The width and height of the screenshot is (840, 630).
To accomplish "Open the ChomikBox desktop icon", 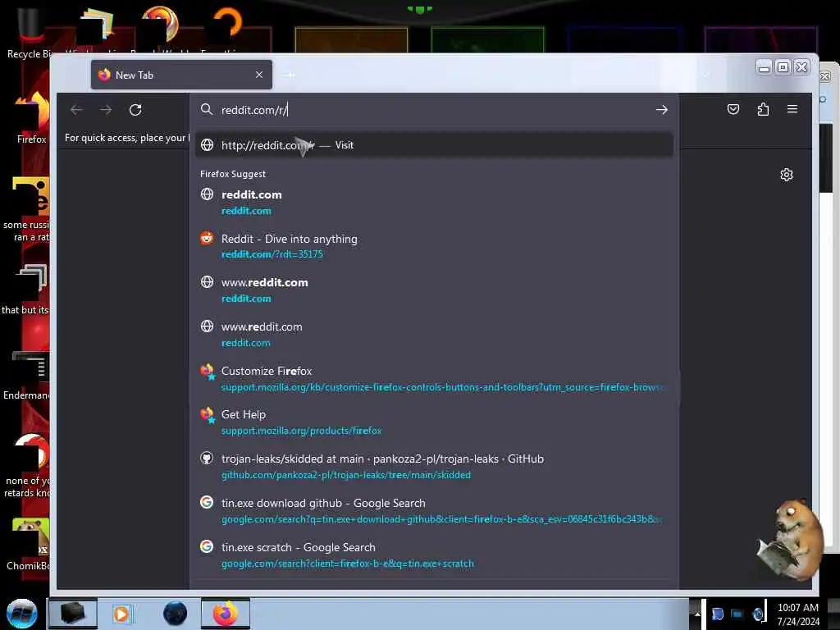I will click(29, 545).
